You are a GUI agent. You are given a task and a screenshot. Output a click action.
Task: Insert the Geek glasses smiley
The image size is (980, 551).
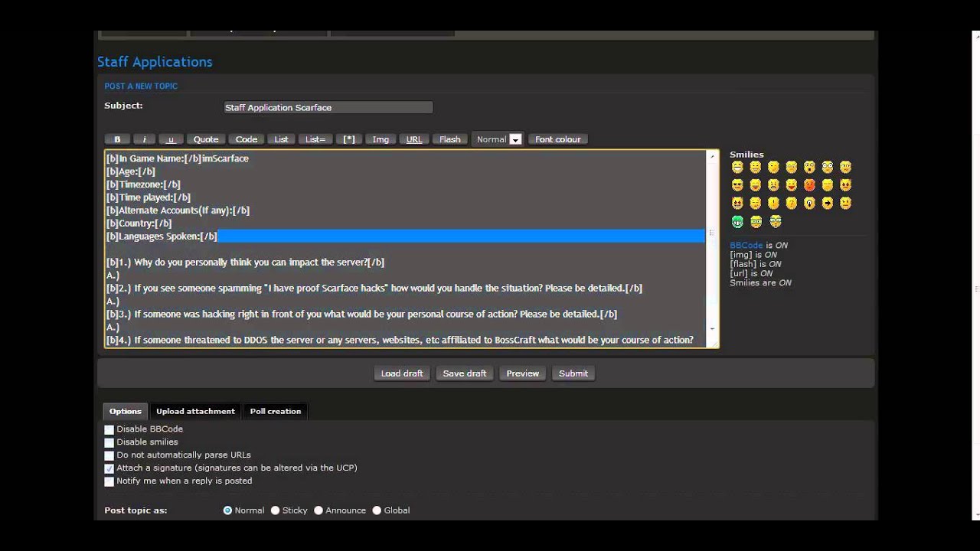(756, 222)
